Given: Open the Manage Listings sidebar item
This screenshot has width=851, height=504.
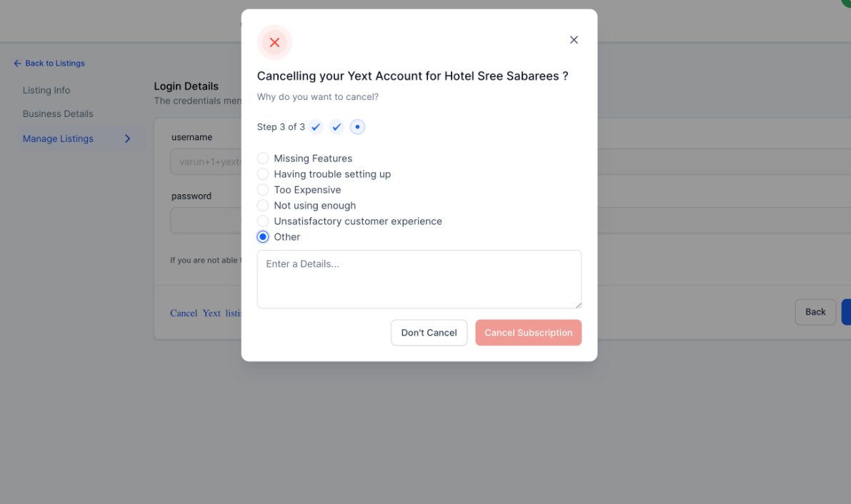Looking at the screenshot, I should [x=81, y=139].
